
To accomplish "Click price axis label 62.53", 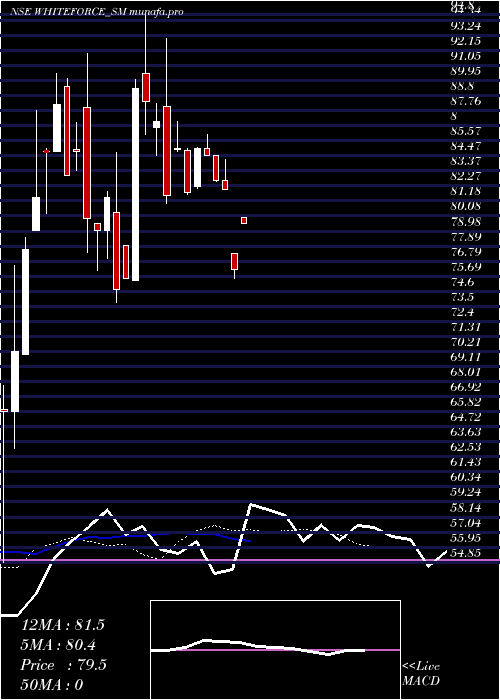I will [465, 448].
